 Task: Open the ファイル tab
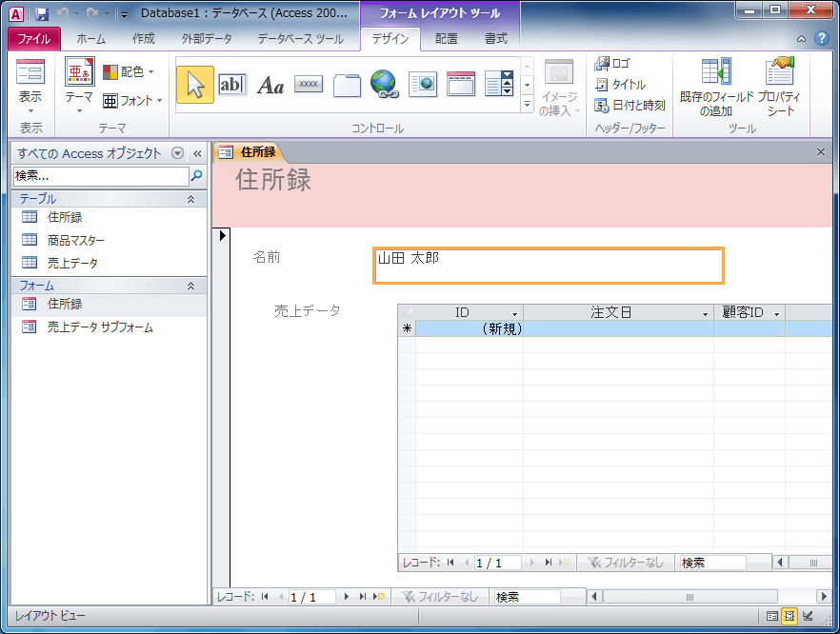(34, 38)
